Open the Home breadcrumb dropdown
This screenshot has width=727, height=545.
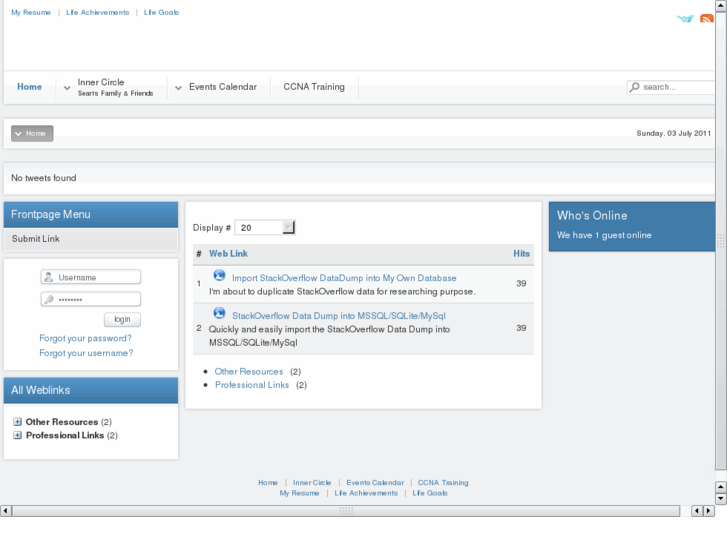tap(32, 134)
